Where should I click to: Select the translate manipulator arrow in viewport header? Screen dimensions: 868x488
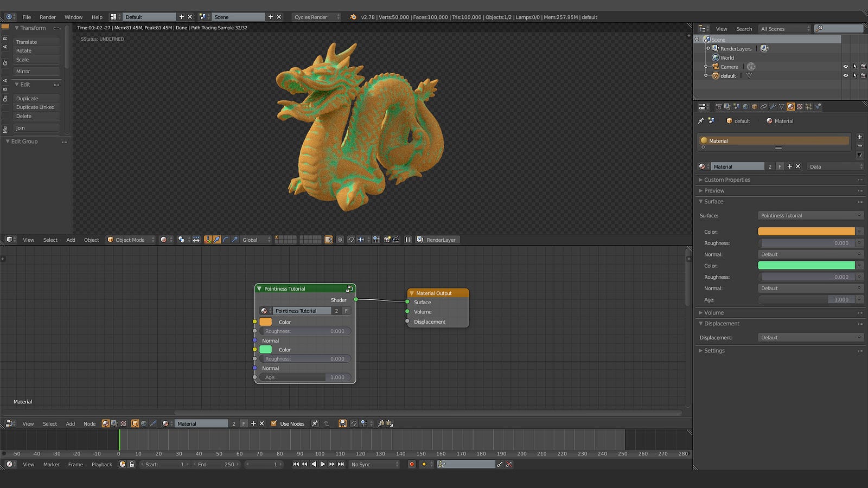216,240
